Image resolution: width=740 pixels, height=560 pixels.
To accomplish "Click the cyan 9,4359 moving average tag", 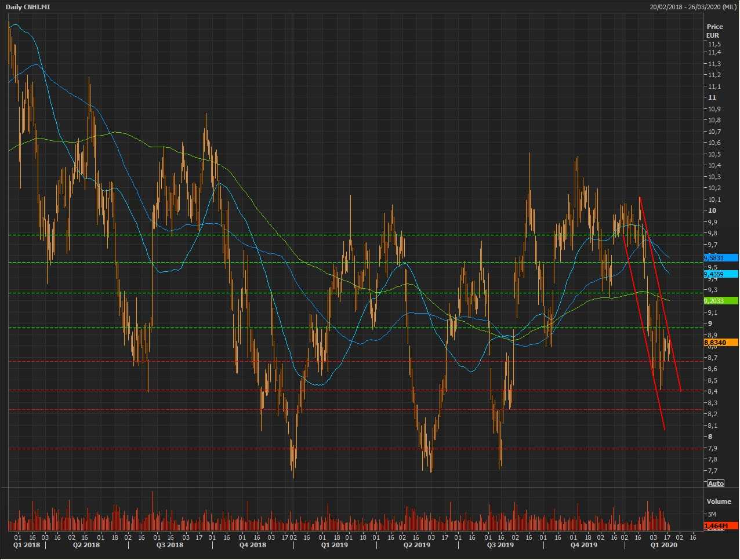I will pyautogui.click(x=720, y=274).
